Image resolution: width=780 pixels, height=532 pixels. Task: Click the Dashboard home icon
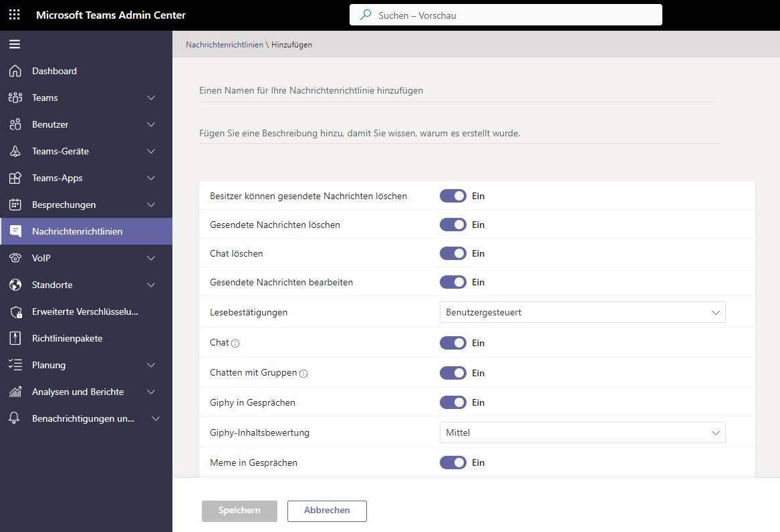pos(15,71)
